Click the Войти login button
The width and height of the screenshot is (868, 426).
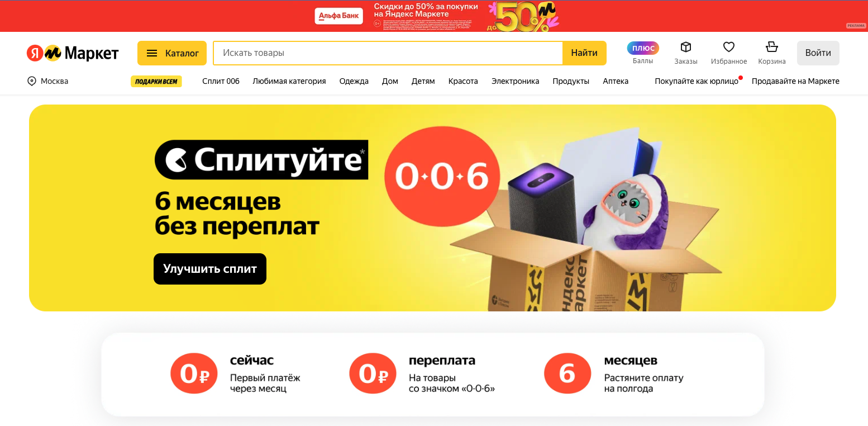click(818, 53)
